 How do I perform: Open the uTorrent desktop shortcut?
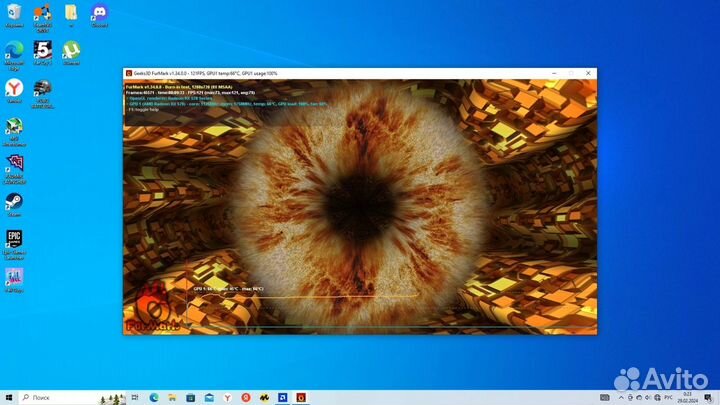pos(71,49)
